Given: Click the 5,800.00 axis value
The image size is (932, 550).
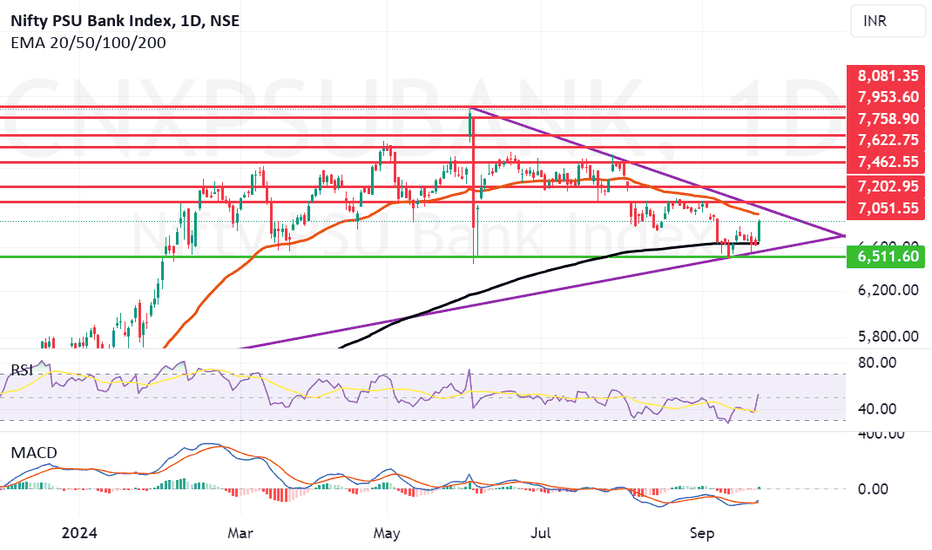Looking at the screenshot, I should point(888,337).
